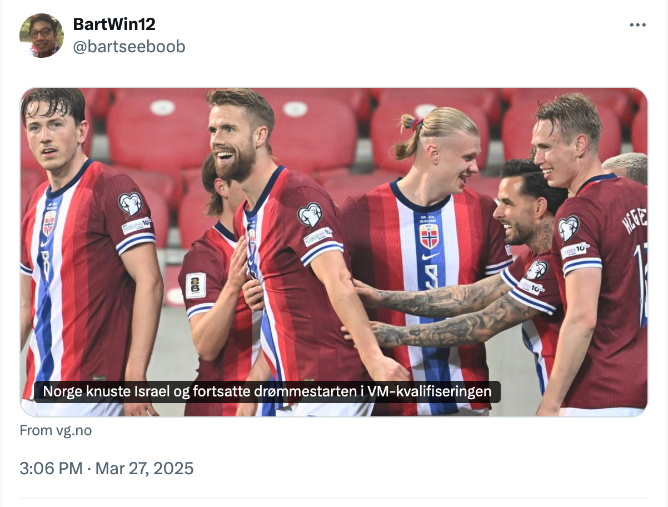Follow the "From vg.no" source link

coord(55,430)
